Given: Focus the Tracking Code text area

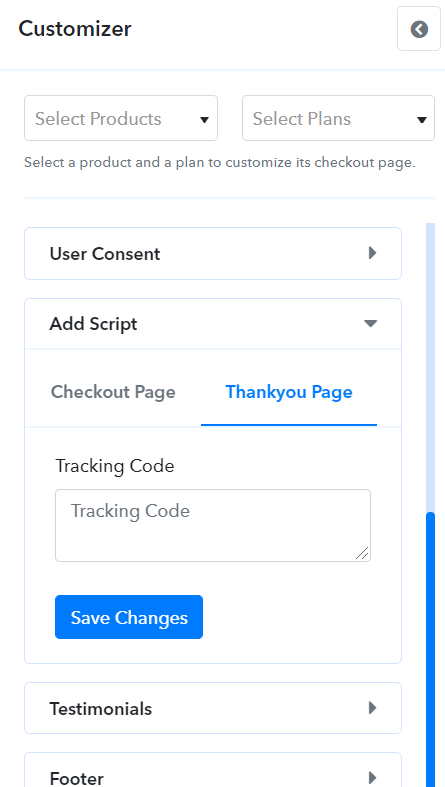Looking at the screenshot, I should point(213,526).
